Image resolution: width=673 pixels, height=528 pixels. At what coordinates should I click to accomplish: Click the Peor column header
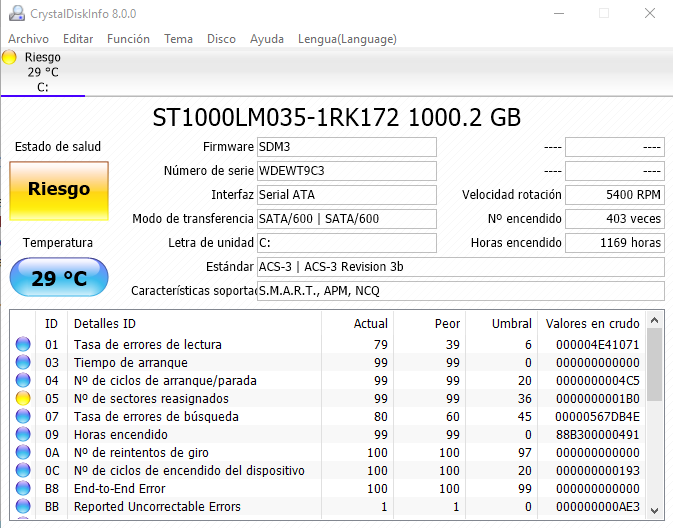(x=429, y=324)
